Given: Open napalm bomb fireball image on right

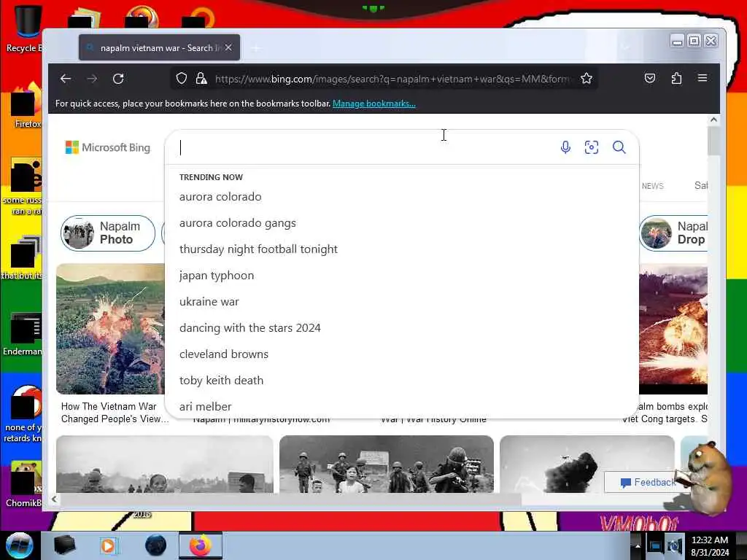Looking at the screenshot, I should click(673, 329).
